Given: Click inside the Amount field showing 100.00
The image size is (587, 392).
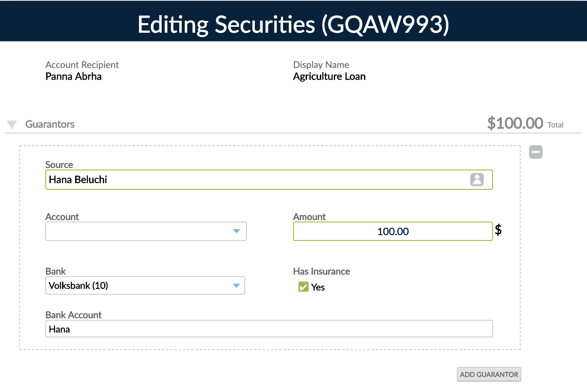Looking at the screenshot, I should tap(393, 231).
